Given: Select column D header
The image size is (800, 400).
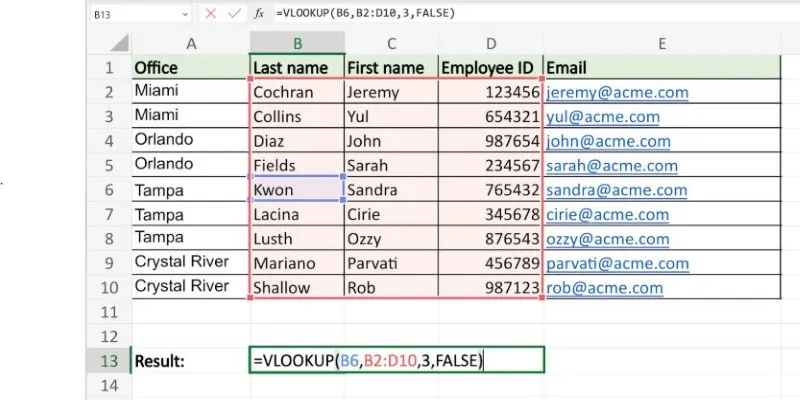Looking at the screenshot, I should click(491, 44).
